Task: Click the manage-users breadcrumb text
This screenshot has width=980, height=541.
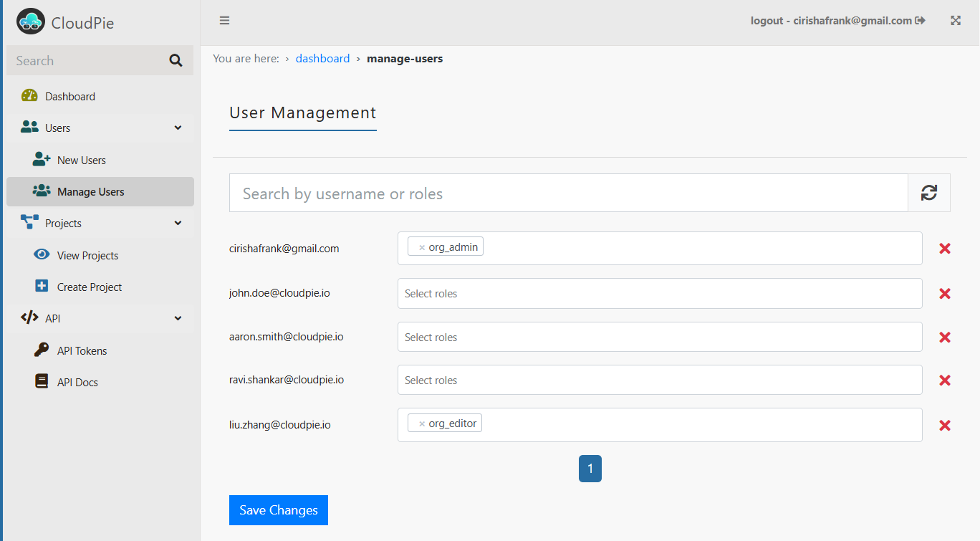Action: tap(405, 59)
